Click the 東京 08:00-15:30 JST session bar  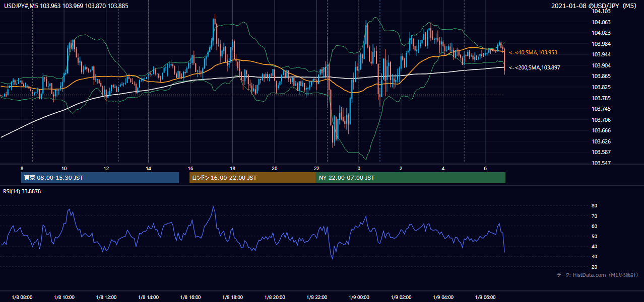point(100,178)
